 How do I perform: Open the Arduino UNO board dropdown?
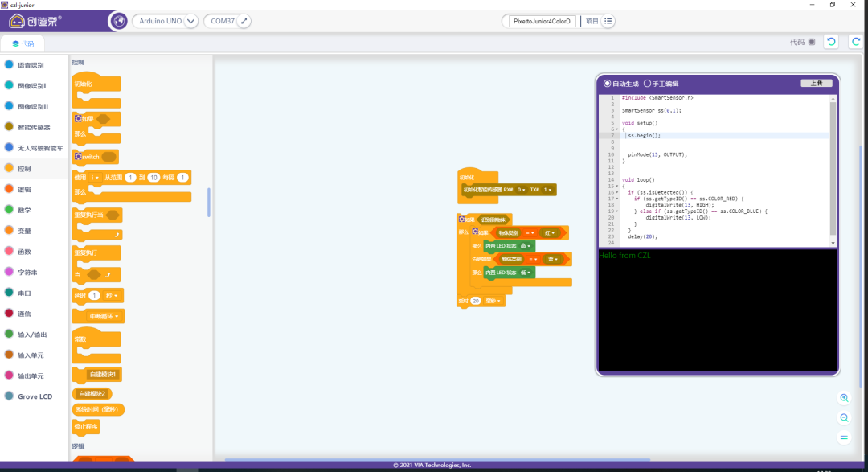tap(190, 21)
